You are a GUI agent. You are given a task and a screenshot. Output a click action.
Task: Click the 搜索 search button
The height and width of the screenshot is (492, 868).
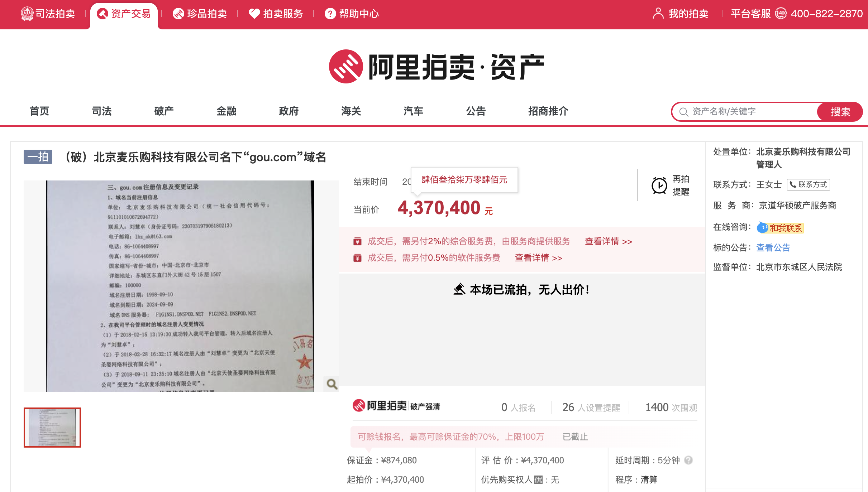point(840,112)
